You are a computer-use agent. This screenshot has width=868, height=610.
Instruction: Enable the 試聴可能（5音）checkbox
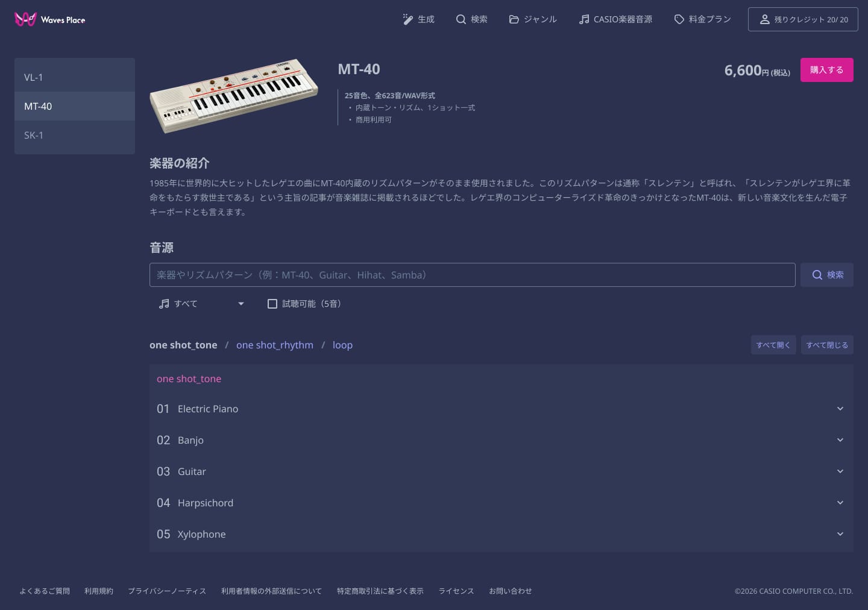pos(272,304)
